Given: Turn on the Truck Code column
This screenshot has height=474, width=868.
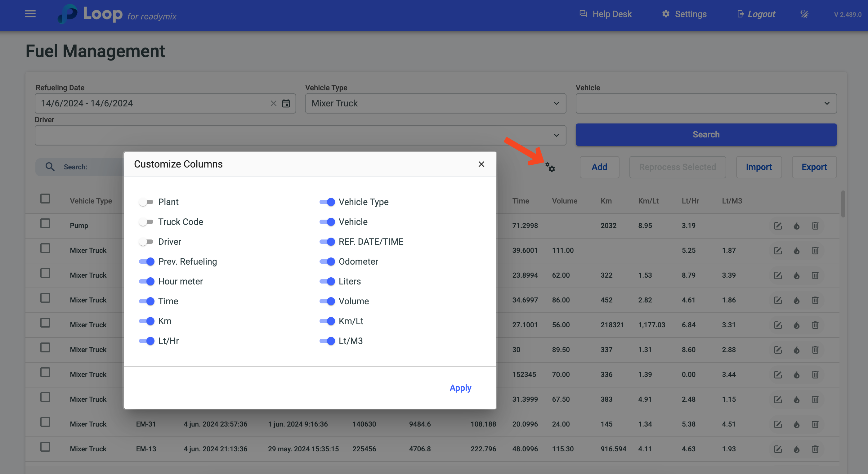Looking at the screenshot, I should (146, 222).
